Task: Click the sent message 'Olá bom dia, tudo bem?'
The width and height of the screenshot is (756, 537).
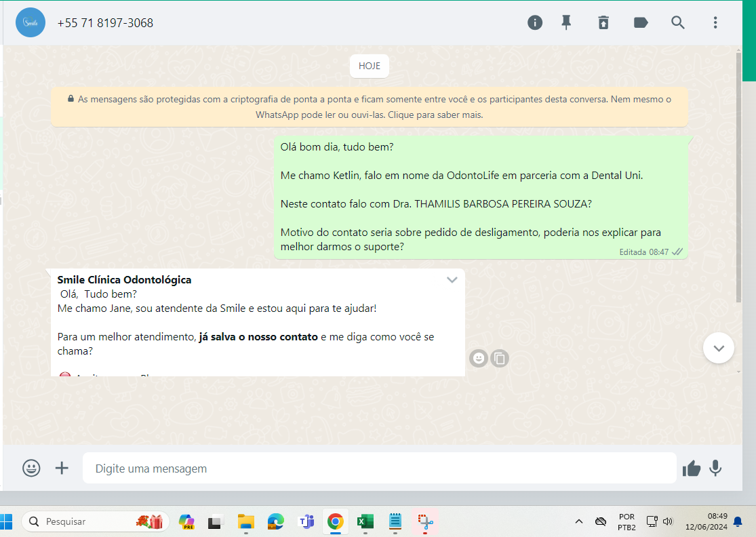Action: [337, 147]
